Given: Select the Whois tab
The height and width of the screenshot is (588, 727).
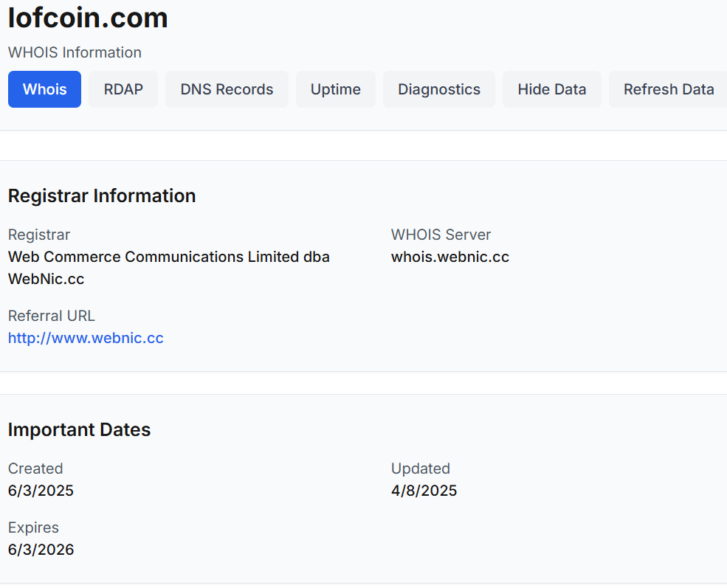Looking at the screenshot, I should point(44,89).
